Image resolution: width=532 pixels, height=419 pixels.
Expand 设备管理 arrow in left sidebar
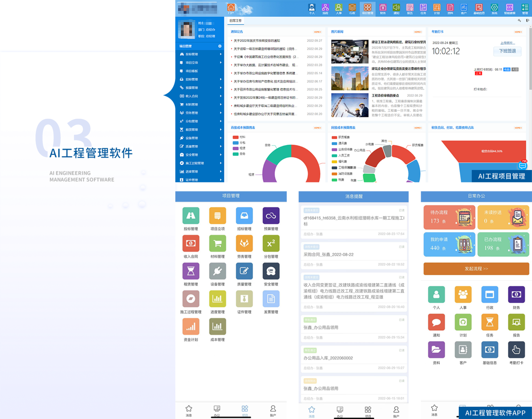click(x=220, y=138)
